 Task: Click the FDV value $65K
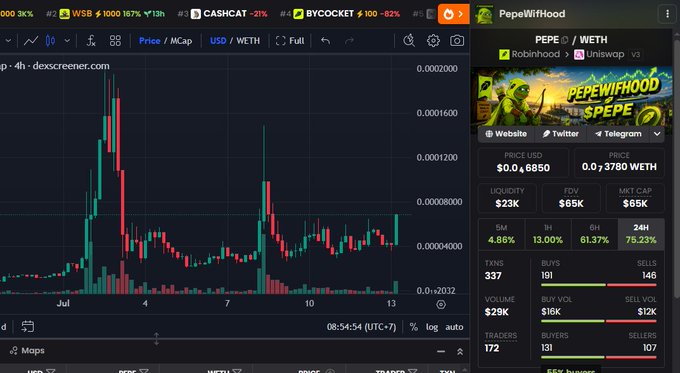click(571, 203)
